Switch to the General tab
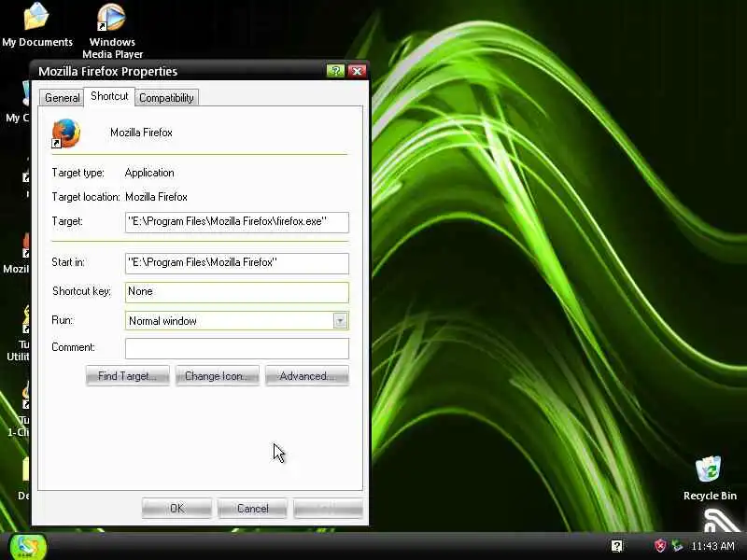 [62, 98]
